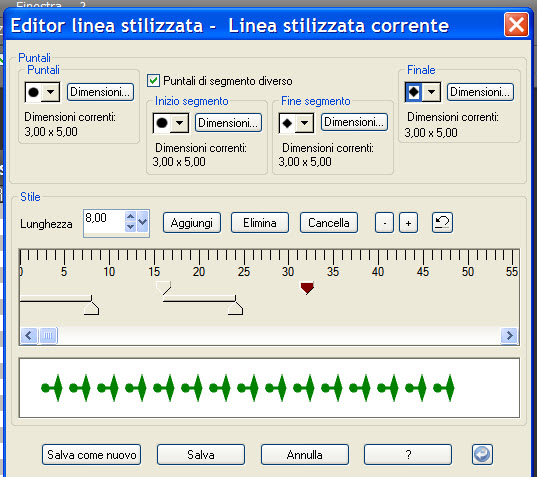Zoom in ruler with the plus button
Viewport: 537px width, 477px height.
click(x=408, y=223)
